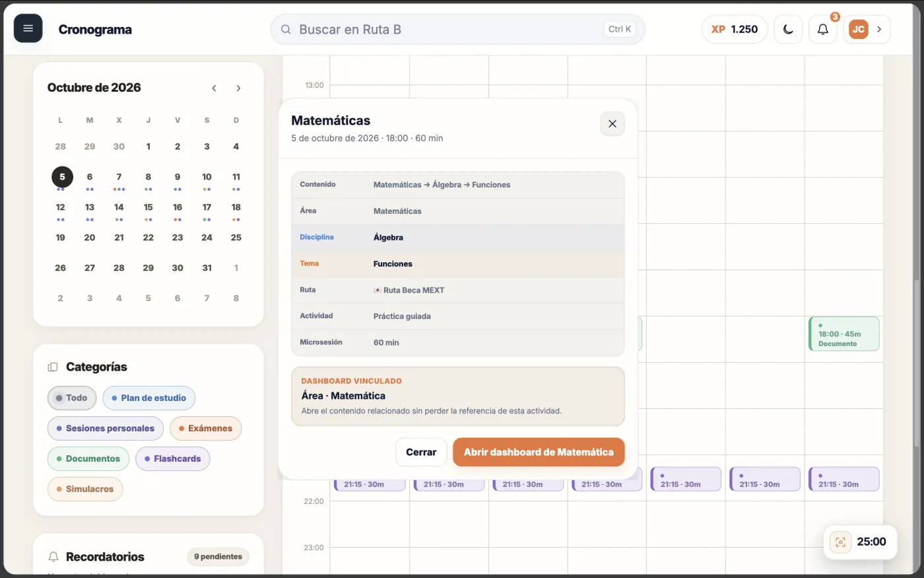Image resolution: width=924 pixels, height=578 pixels.
Task: Go to next month in mini calendar
Action: [238, 88]
